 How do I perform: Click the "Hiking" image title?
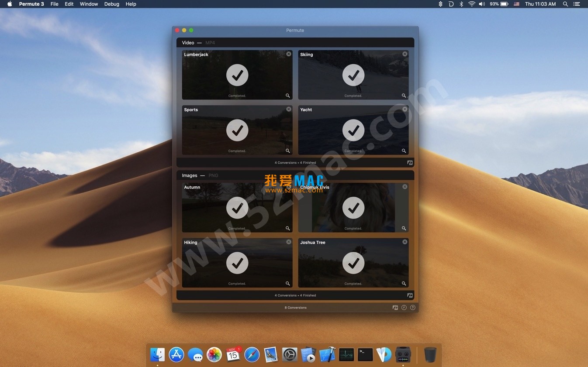point(190,242)
